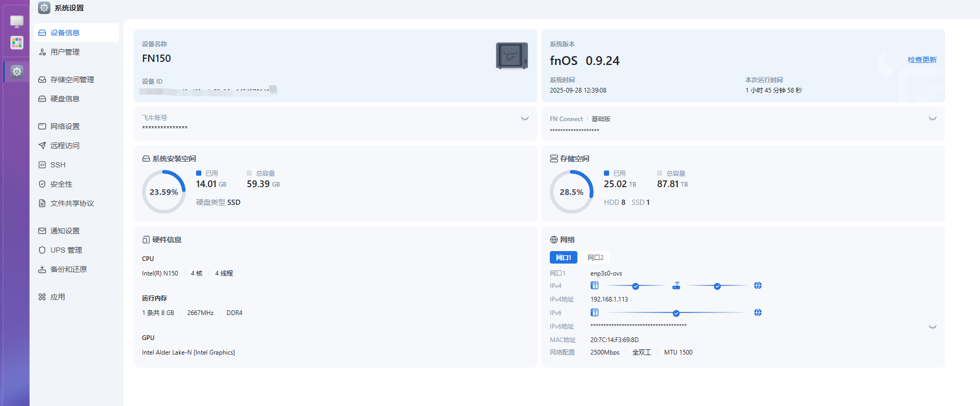Click the IPv4 check mark between router and internet
The width and height of the screenshot is (980, 406).
pos(717,286)
